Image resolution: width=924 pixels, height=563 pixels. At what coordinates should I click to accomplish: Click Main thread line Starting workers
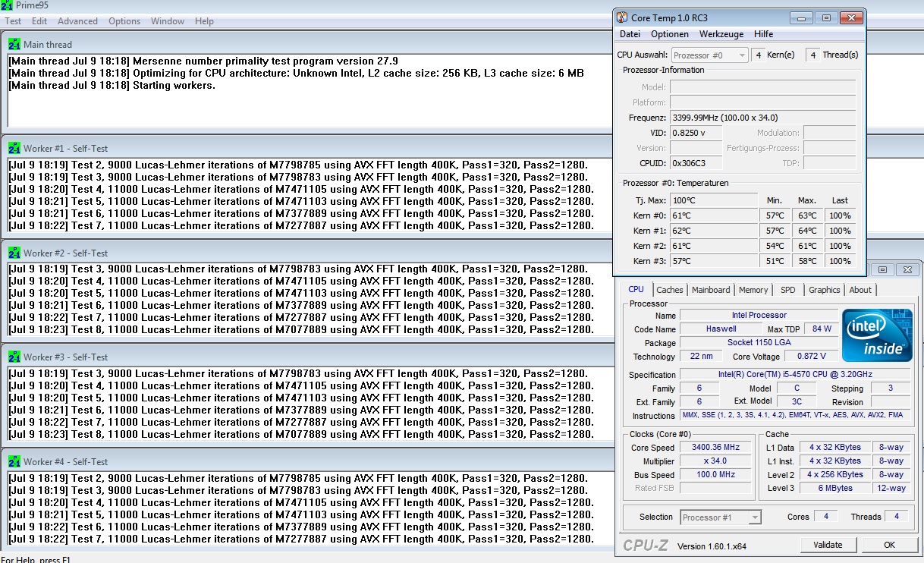[112, 85]
